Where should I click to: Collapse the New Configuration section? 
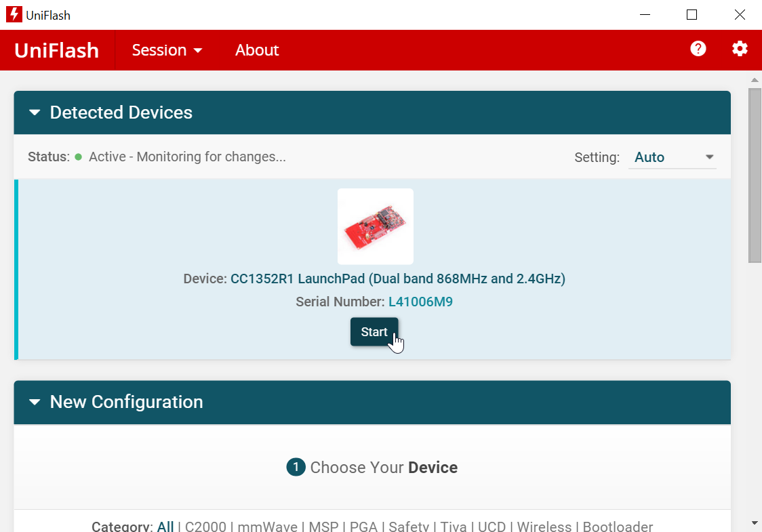pyautogui.click(x=35, y=402)
